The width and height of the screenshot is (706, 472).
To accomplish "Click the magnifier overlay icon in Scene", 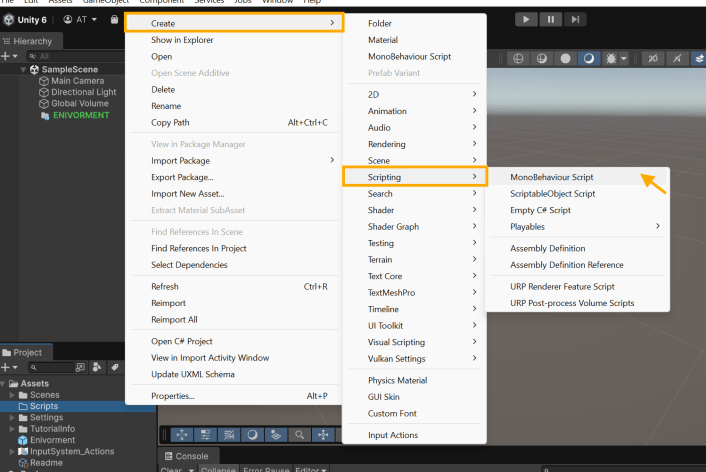I will coord(299,435).
